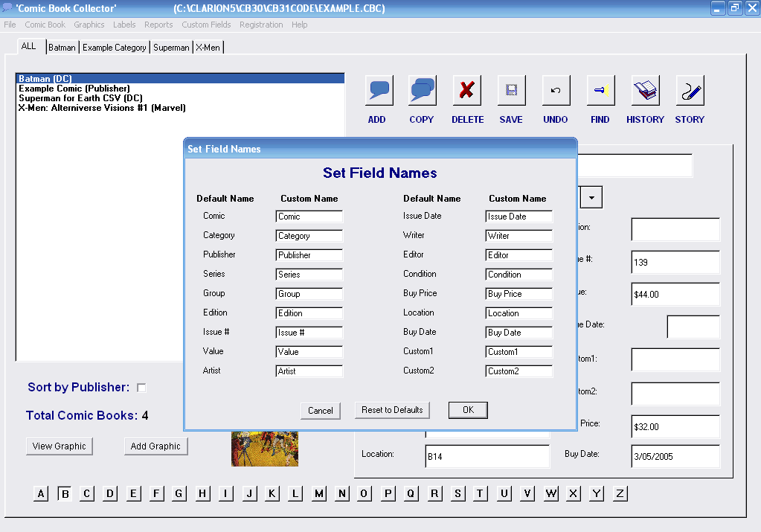761x532 pixels.
Task: Click the Reset to Defaults button
Action: [392, 410]
